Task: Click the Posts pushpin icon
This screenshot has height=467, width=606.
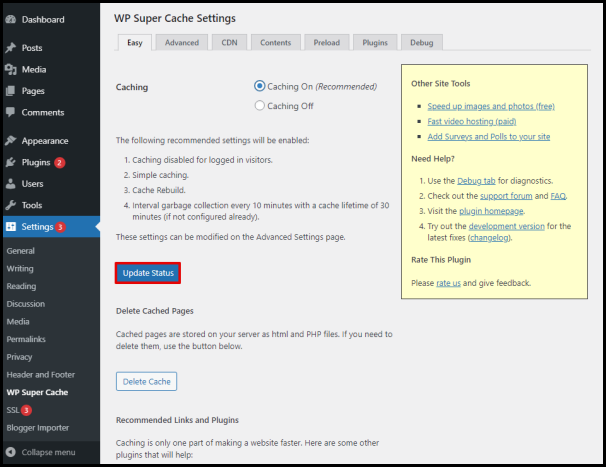Action: click(11, 48)
